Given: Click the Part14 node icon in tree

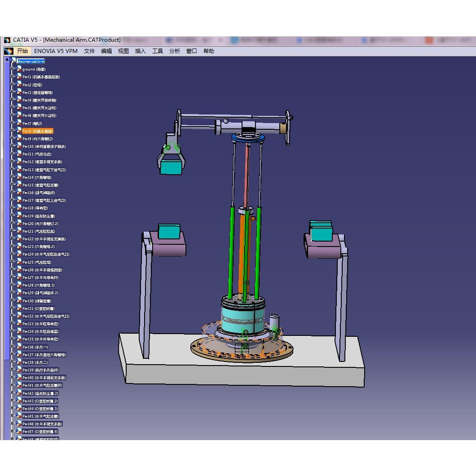Looking at the screenshot, I should [19, 176].
